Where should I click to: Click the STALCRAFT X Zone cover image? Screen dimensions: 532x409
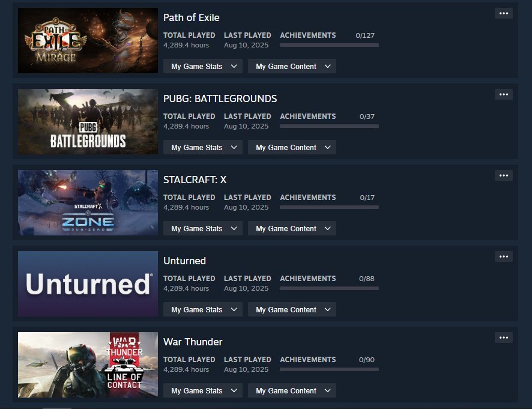tap(88, 202)
